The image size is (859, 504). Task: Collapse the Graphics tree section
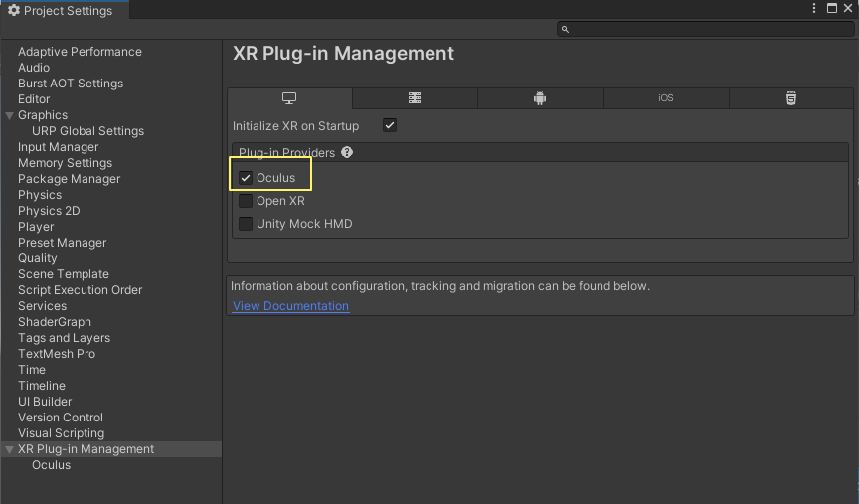[x=9, y=115]
